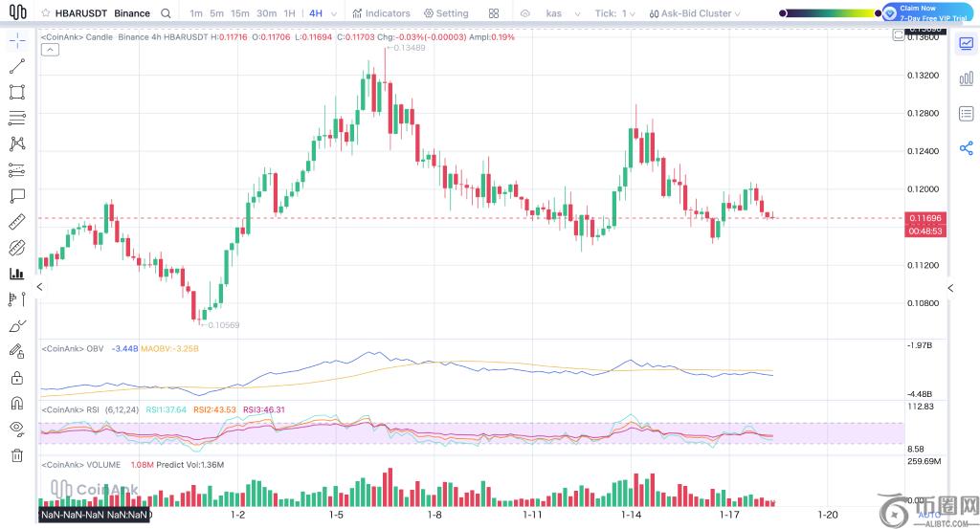Toggle drawings visibility with the eye icon

[x=16, y=428]
